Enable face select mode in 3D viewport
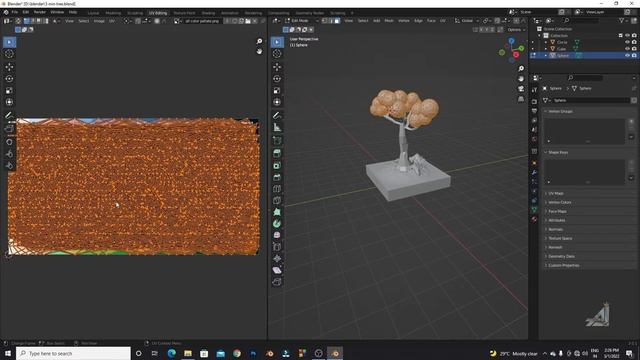The image size is (640, 360). point(337,20)
